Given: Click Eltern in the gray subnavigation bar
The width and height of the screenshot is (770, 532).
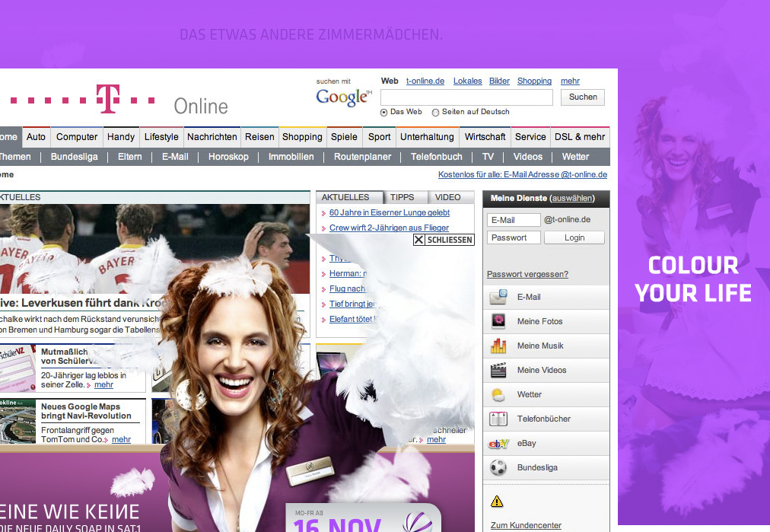Looking at the screenshot, I should pyautogui.click(x=129, y=157).
